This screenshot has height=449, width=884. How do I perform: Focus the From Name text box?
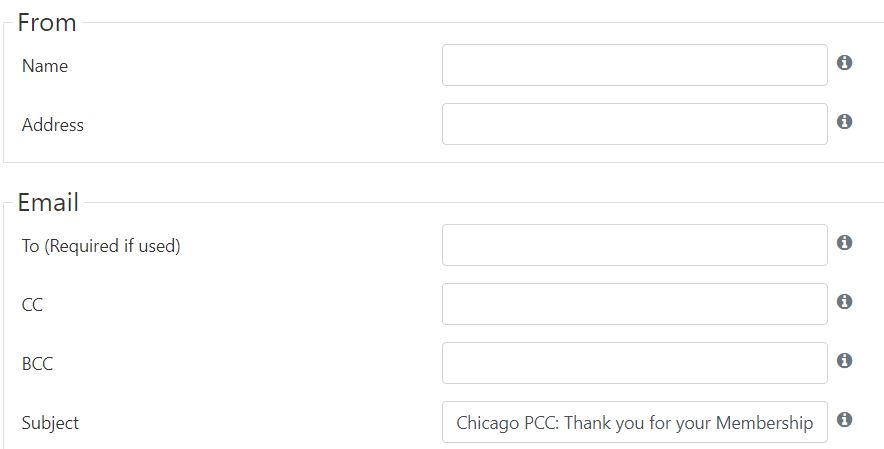(x=635, y=65)
